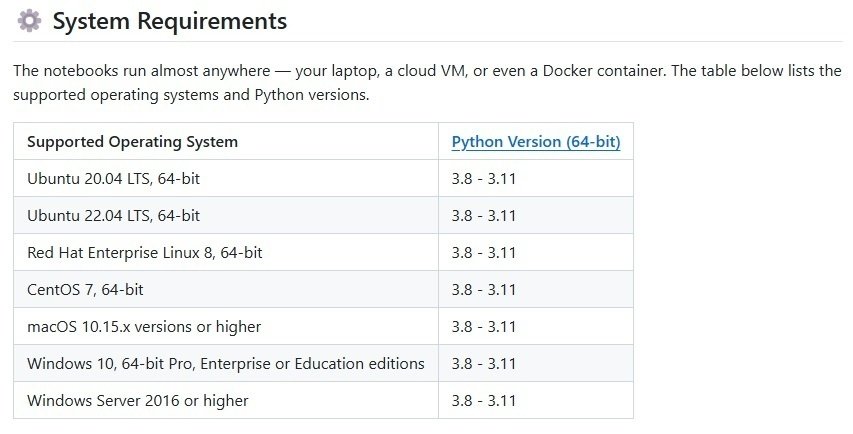This screenshot has width=853, height=434.
Task: Click the Windows Server 2016 or higher cell
Action: (x=138, y=401)
